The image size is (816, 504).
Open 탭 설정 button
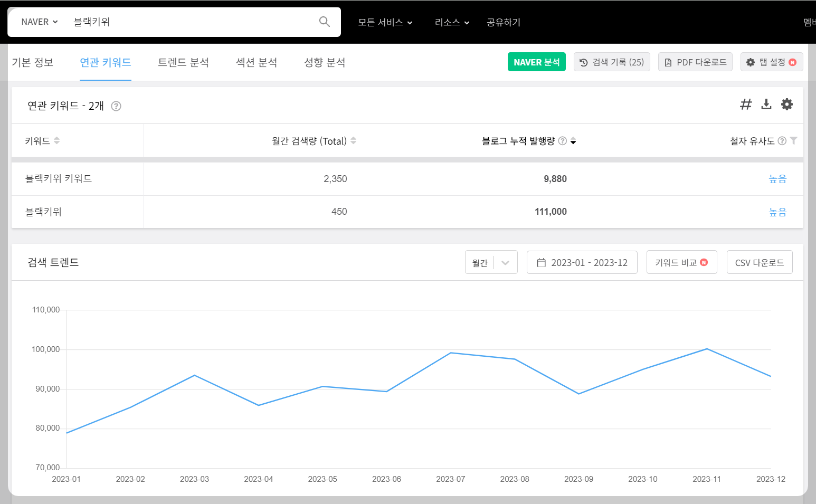(772, 62)
